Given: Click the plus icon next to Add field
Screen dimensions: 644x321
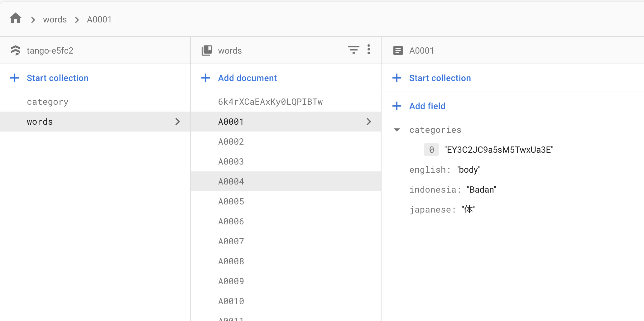Looking at the screenshot, I should (x=397, y=106).
